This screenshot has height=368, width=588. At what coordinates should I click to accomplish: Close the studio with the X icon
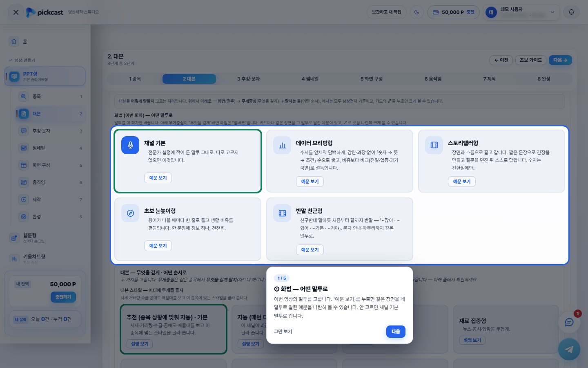[x=16, y=12]
